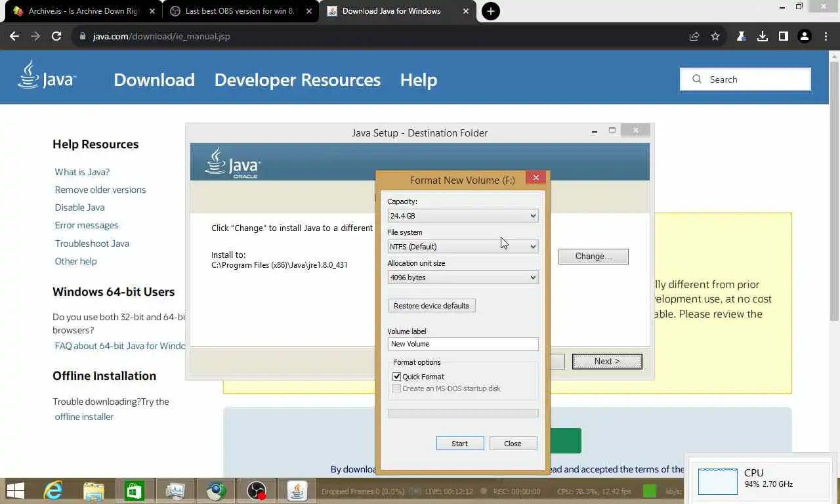Open the Other help link

coord(75,261)
